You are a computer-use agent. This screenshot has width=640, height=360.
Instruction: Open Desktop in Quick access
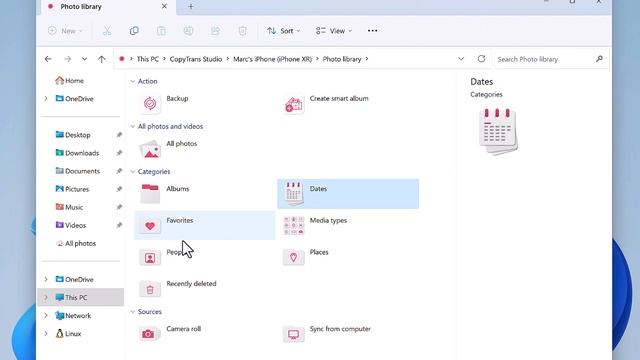click(73, 135)
